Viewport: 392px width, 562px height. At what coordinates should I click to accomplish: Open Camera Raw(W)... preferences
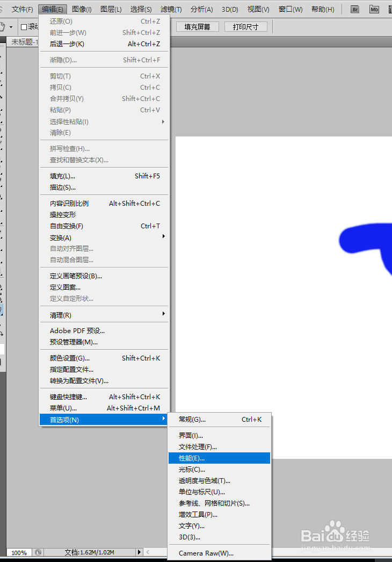tap(219, 553)
